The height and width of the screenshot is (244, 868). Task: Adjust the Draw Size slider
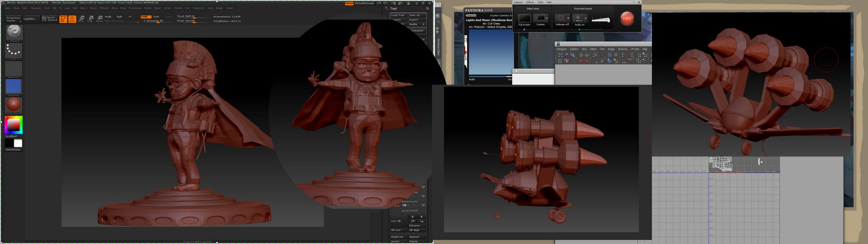193,21
